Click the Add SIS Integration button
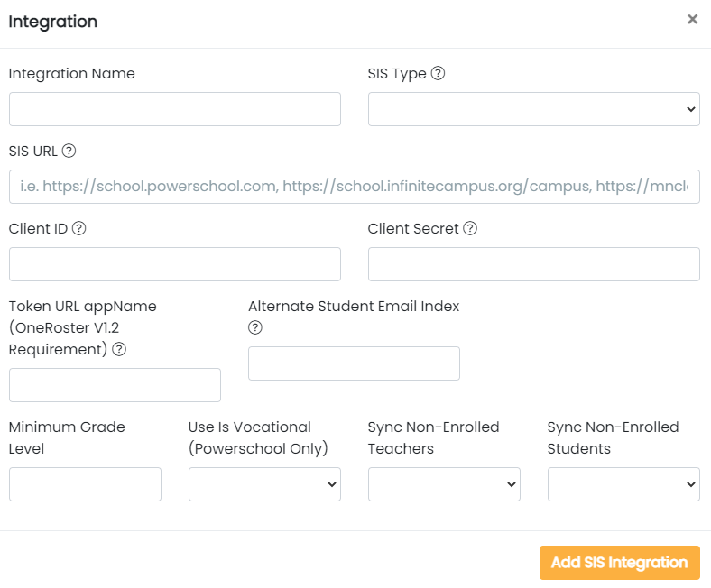 click(619, 563)
